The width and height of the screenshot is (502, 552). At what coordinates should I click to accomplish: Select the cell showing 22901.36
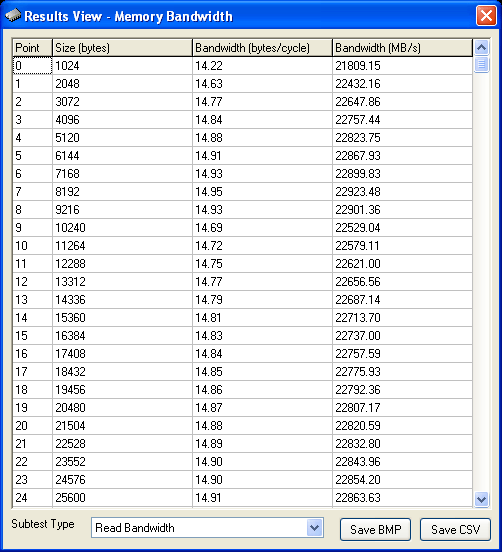pyautogui.click(x=402, y=210)
